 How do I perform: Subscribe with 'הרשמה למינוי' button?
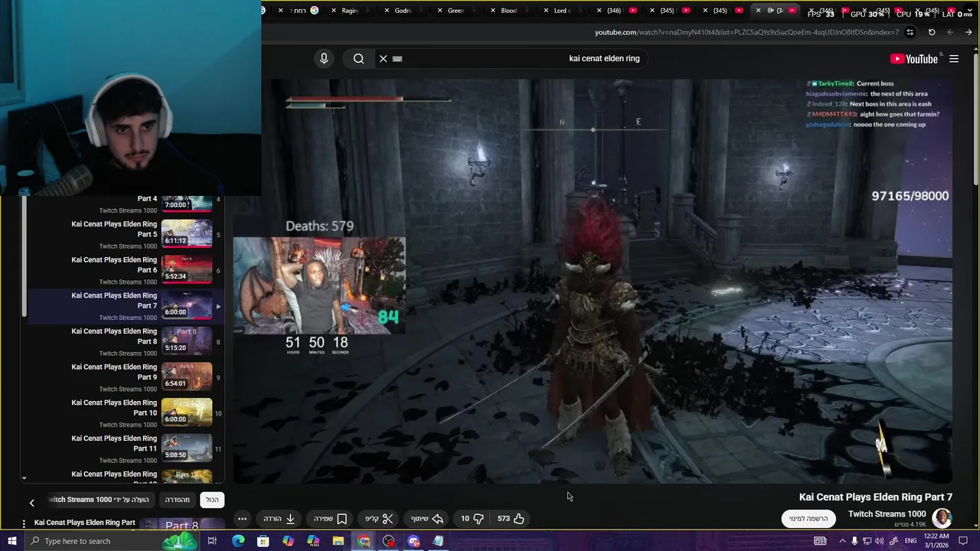[808, 518]
